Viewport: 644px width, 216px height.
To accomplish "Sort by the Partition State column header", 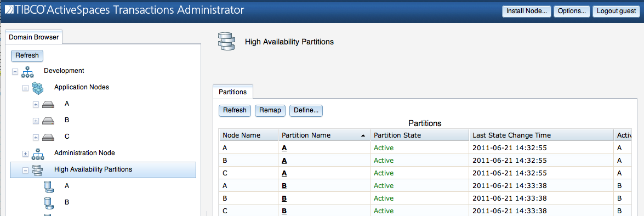I will pyautogui.click(x=419, y=135).
